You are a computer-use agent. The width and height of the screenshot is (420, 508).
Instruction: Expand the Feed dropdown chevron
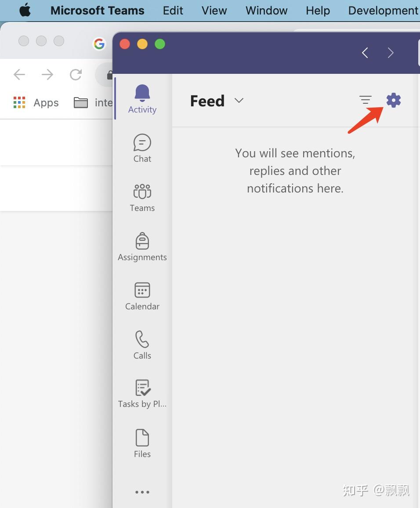[239, 101]
